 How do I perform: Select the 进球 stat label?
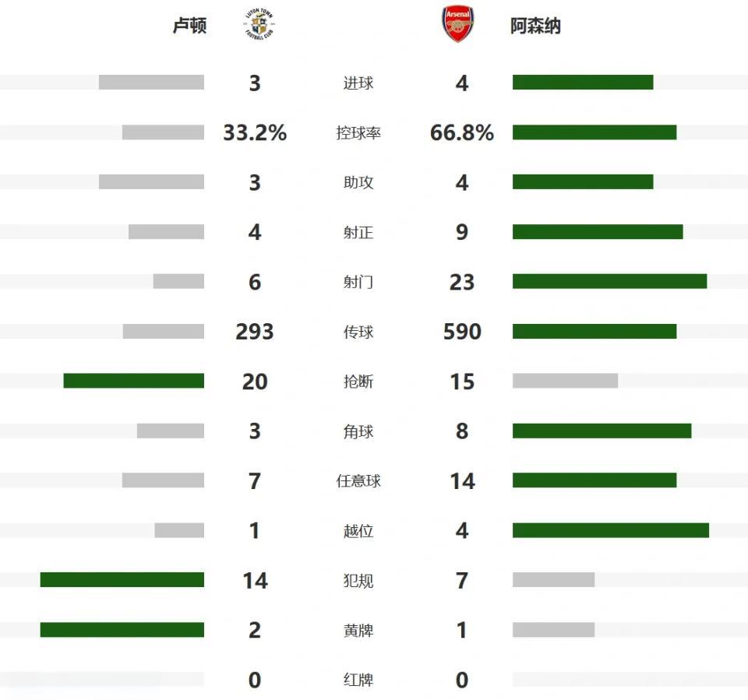pyautogui.click(x=358, y=83)
